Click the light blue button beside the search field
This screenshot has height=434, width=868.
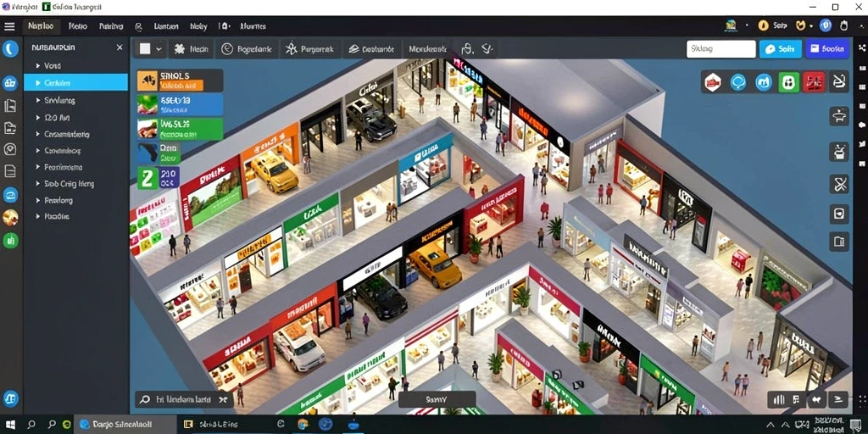click(x=780, y=48)
